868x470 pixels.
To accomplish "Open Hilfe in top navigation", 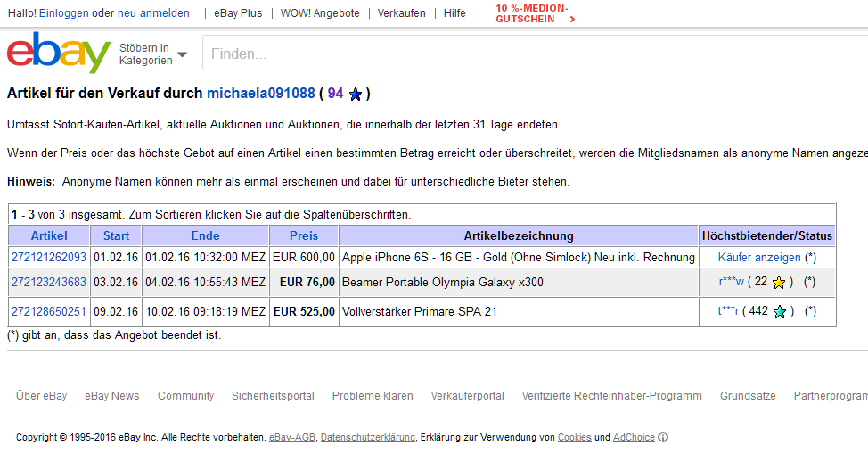I will click(x=454, y=13).
